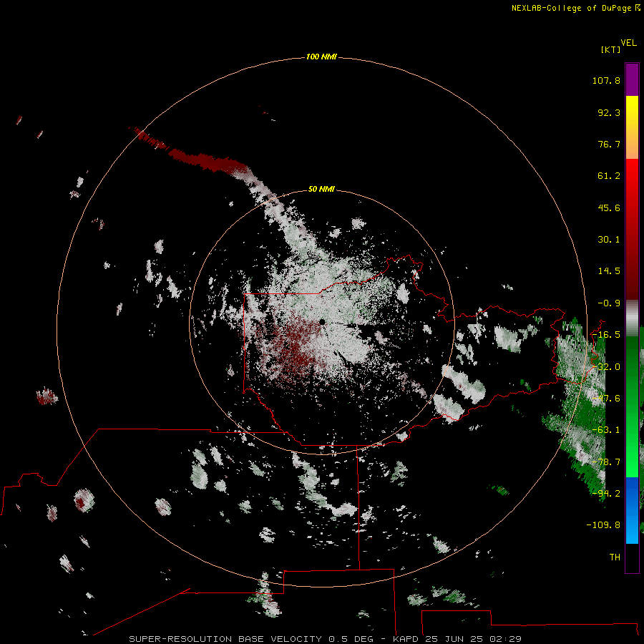Click the purple segment of the color bar
Screen dimensions: 644x644
pos(632,79)
